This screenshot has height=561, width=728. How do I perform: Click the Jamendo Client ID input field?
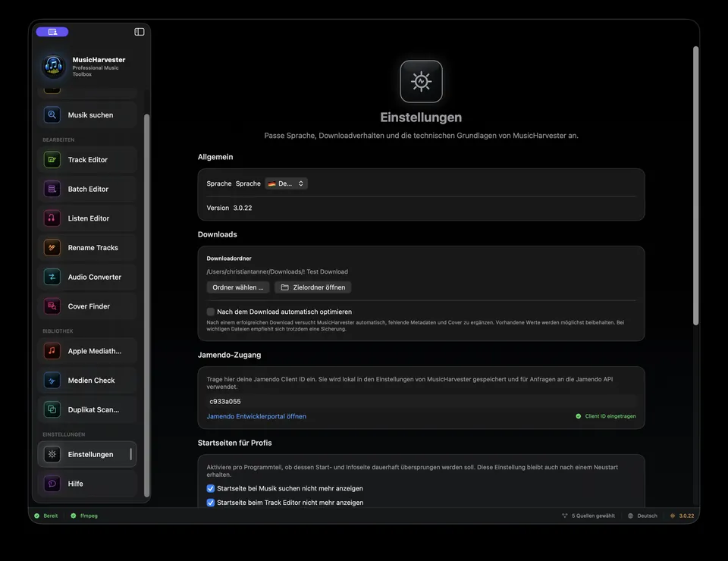[421, 401]
